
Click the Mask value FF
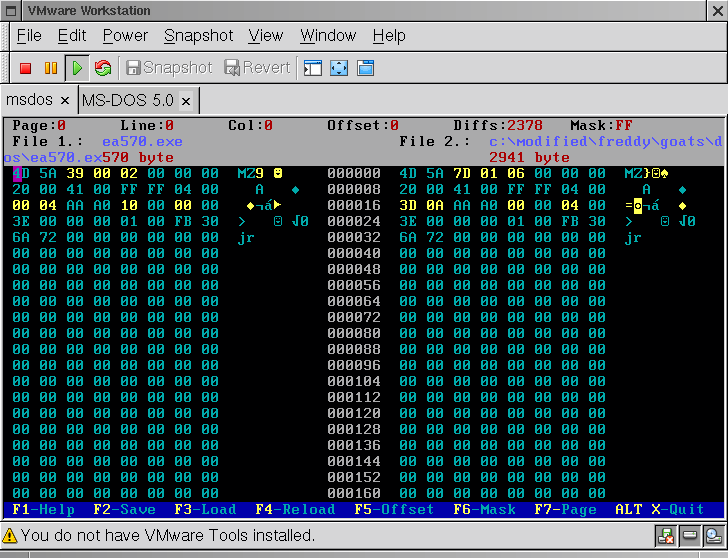(x=624, y=125)
